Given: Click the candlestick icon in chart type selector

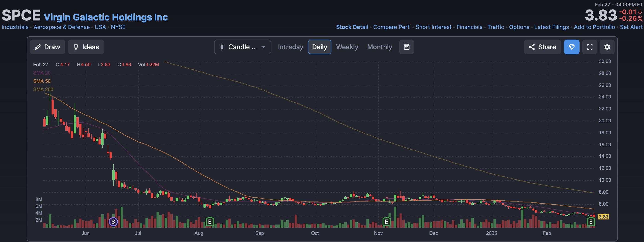Looking at the screenshot, I should point(222,47).
